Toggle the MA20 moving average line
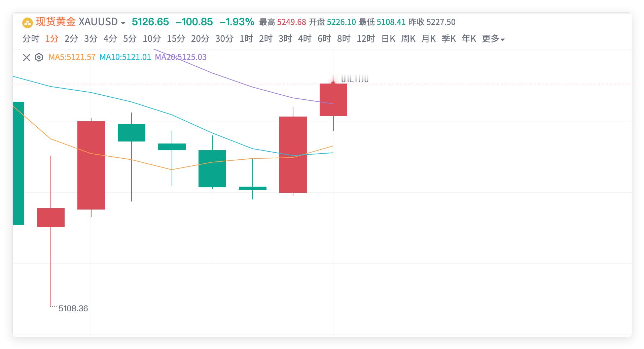The height and width of the screenshot is (349, 644). [180, 57]
